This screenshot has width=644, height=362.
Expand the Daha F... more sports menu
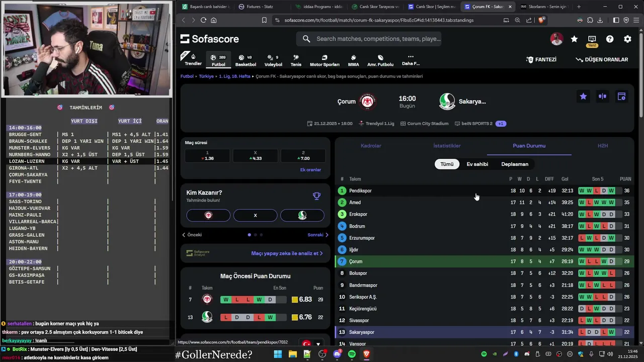[411, 60]
